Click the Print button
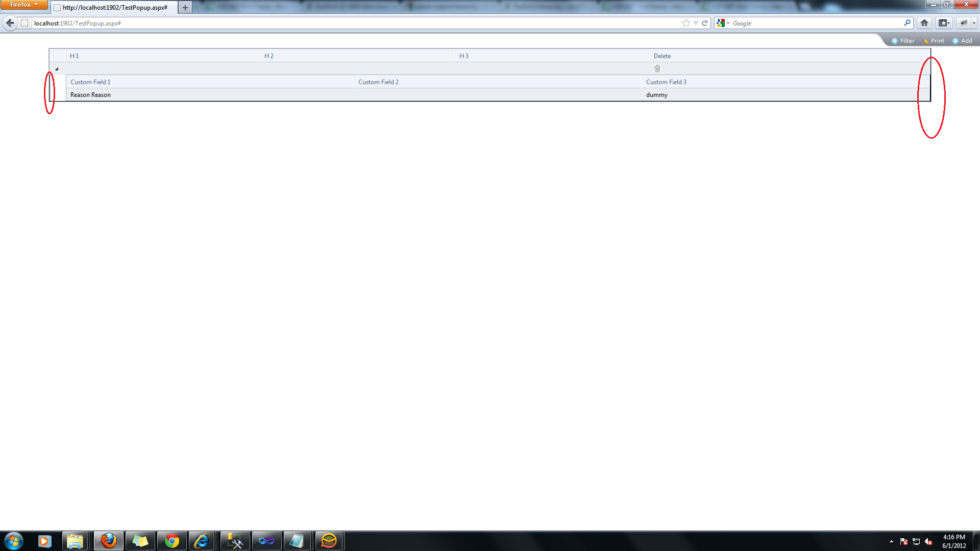980x551 pixels. (x=934, y=41)
